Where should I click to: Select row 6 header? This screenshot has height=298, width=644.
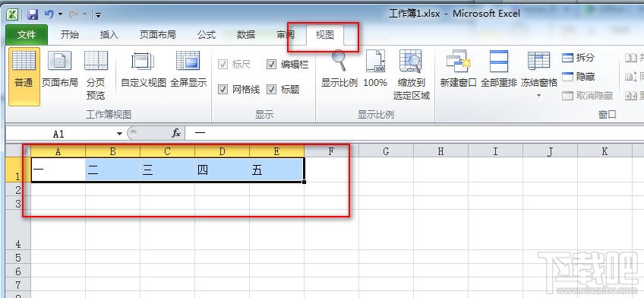[x=18, y=271]
